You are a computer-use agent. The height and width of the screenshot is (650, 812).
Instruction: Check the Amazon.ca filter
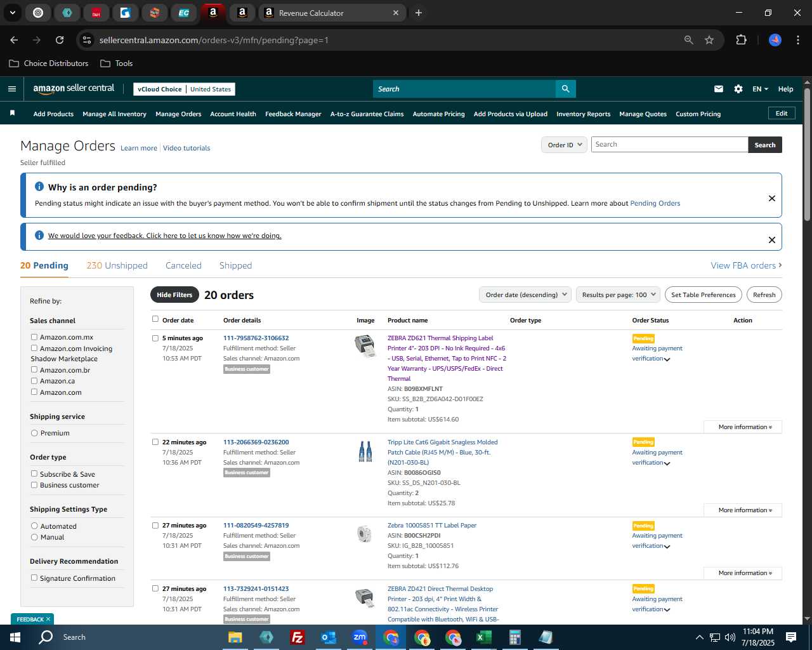click(34, 381)
